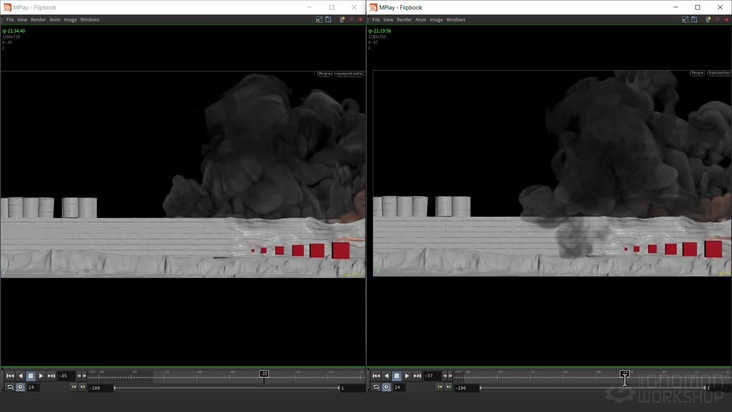Click left range slider start handle in left window

click(x=115, y=388)
